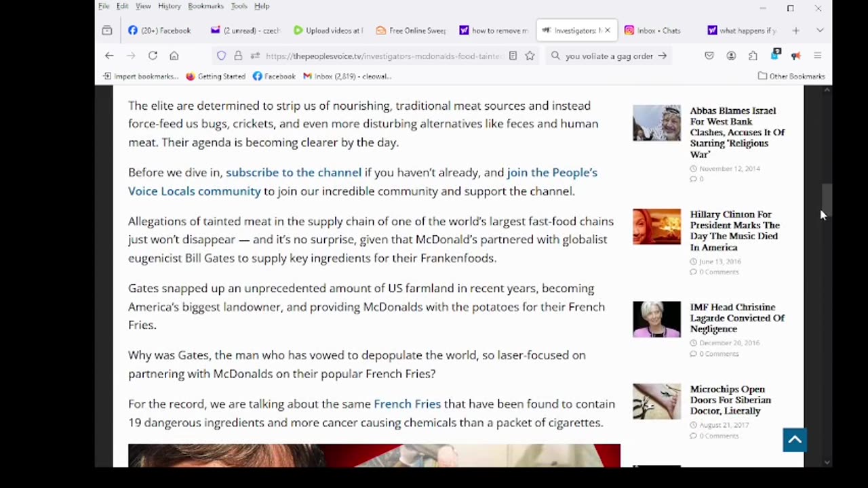Click the blue extension icon with badge
The image size is (868, 488).
coord(775,55)
